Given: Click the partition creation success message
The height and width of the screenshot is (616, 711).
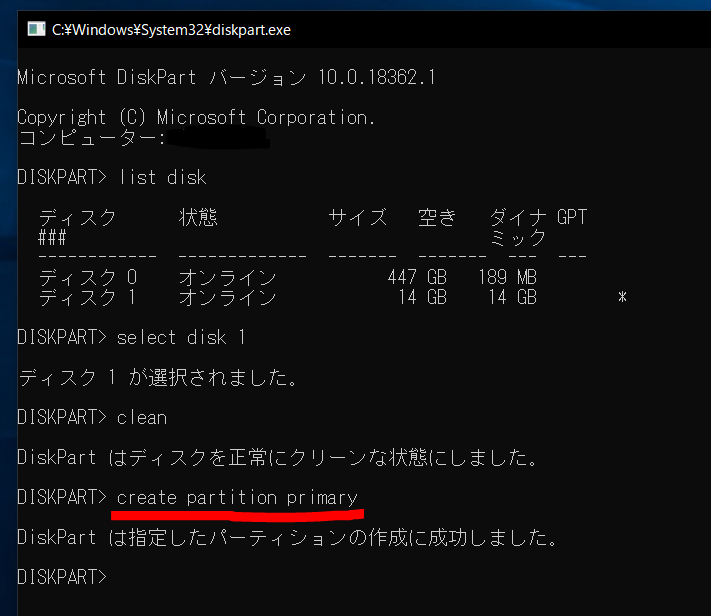Looking at the screenshot, I should pyautogui.click(x=286, y=537).
